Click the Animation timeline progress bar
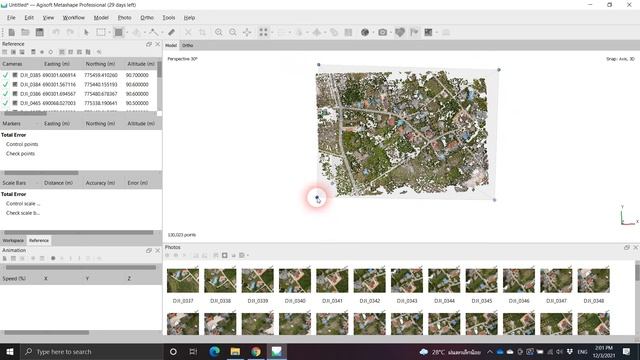The image size is (640, 360). pyautogui.click(x=81, y=268)
